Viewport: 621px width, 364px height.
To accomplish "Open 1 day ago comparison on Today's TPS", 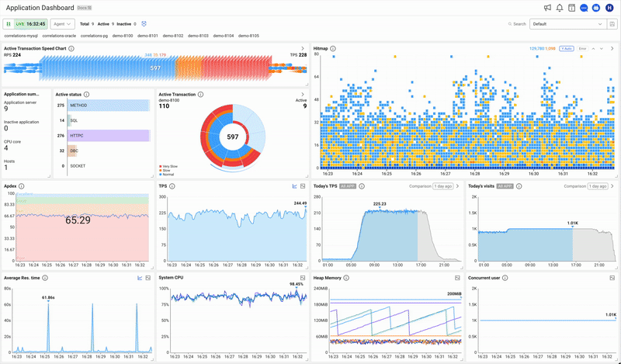I will pyautogui.click(x=442, y=186).
